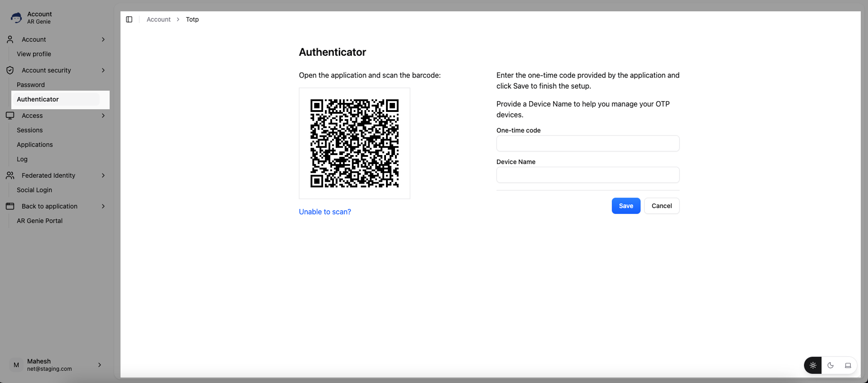Switch to dark theme moon icon
Screen dimensions: 868x383
(x=830, y=365)
